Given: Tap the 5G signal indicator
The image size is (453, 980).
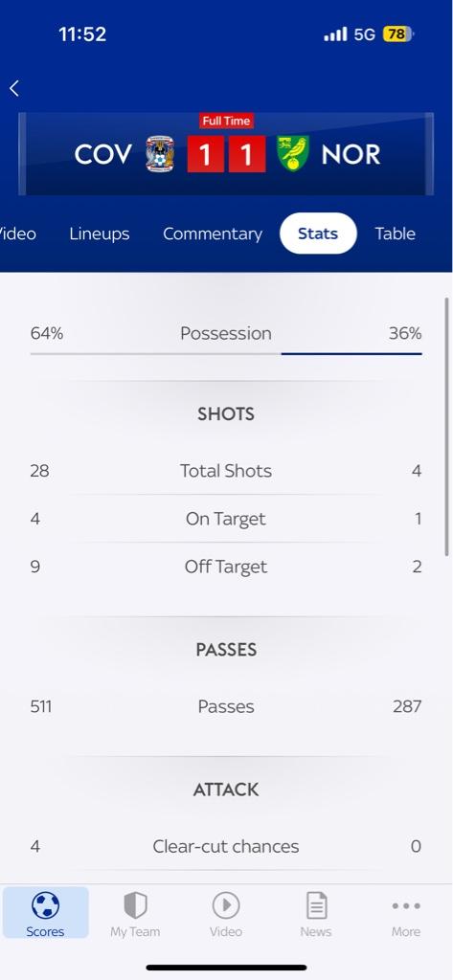Looking at the screenshot, I should click(x=364, y=34).
